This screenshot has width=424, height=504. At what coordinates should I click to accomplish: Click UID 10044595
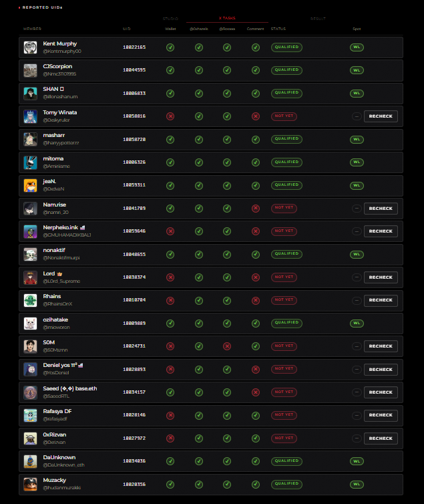(134, 70)
